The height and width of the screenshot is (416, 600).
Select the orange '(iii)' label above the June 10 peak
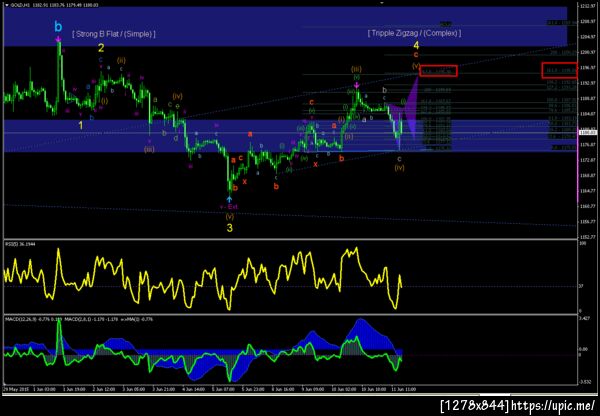point(356,69)
